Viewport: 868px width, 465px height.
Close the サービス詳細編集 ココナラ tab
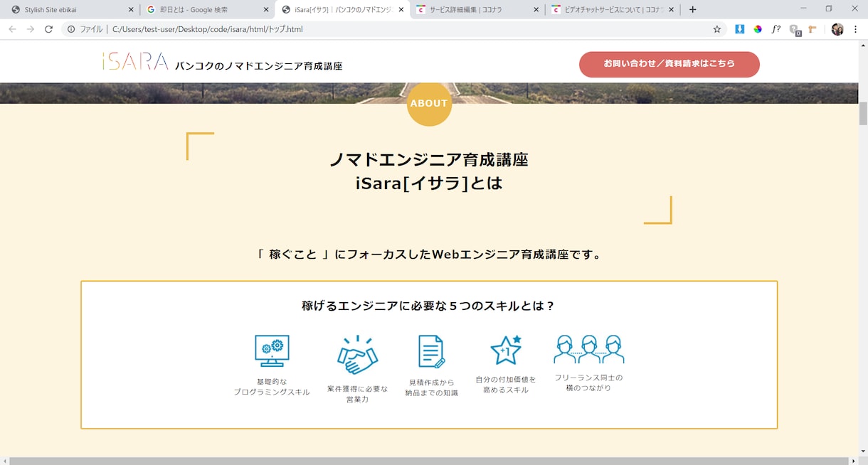coord(536,10)
